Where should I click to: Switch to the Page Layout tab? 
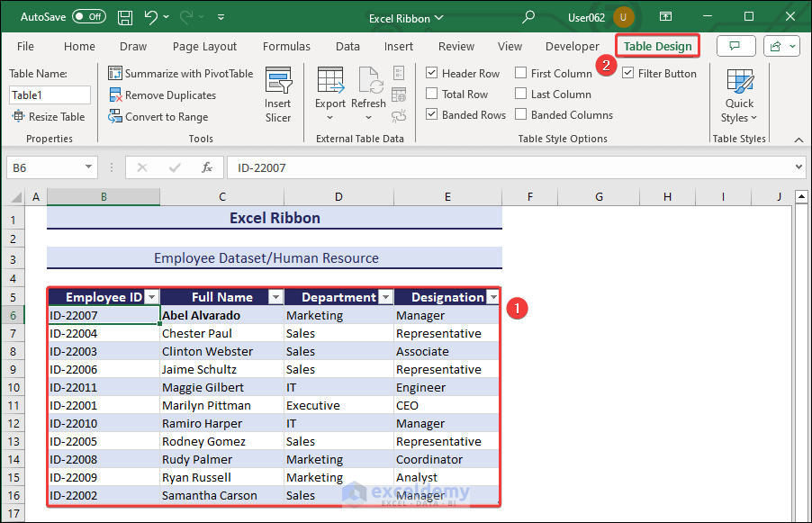tap(204, 47)
